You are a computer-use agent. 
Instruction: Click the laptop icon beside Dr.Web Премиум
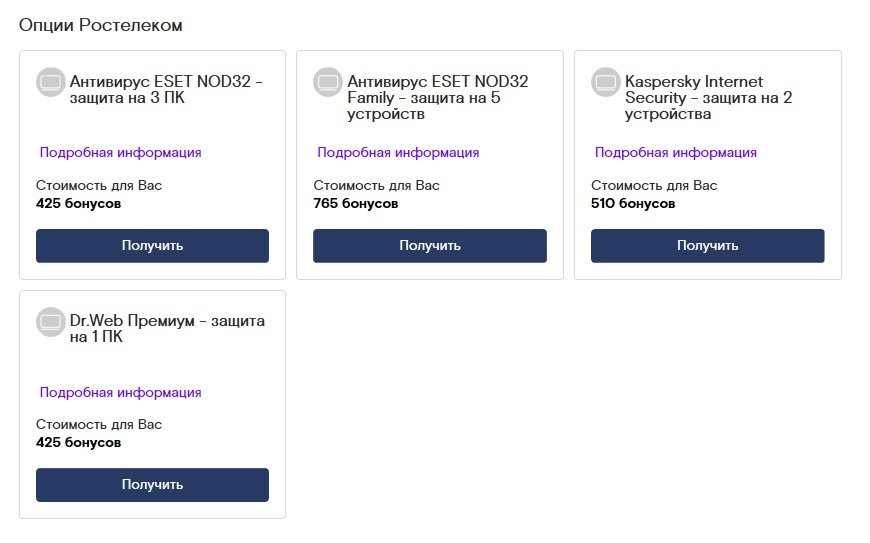[x=51, y=322]
